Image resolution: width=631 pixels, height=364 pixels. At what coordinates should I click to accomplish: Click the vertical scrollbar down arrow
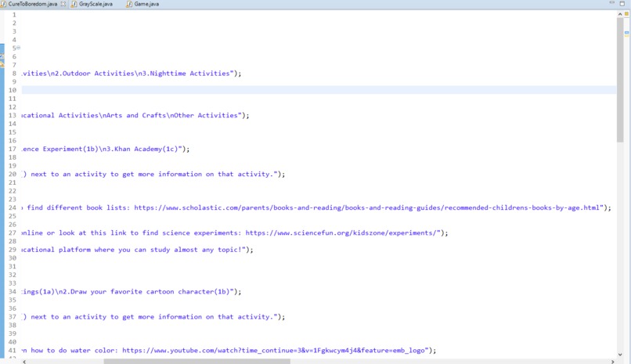point(620,355)
